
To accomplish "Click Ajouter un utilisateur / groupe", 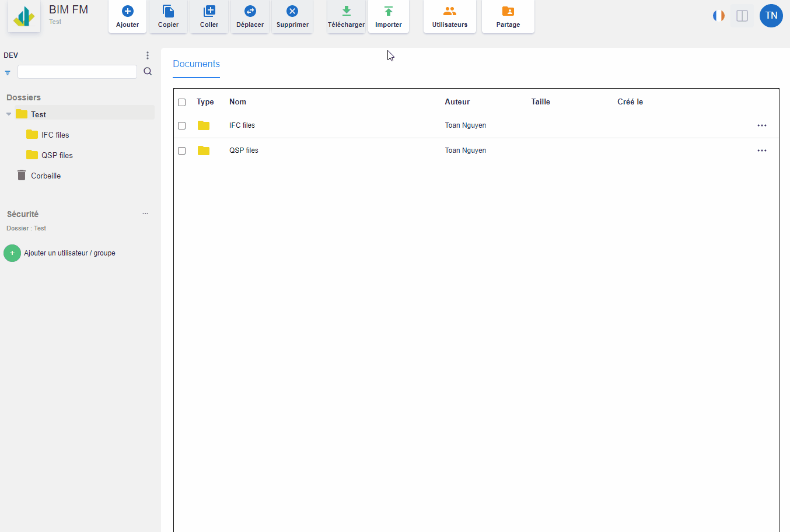I will [69, 253].
